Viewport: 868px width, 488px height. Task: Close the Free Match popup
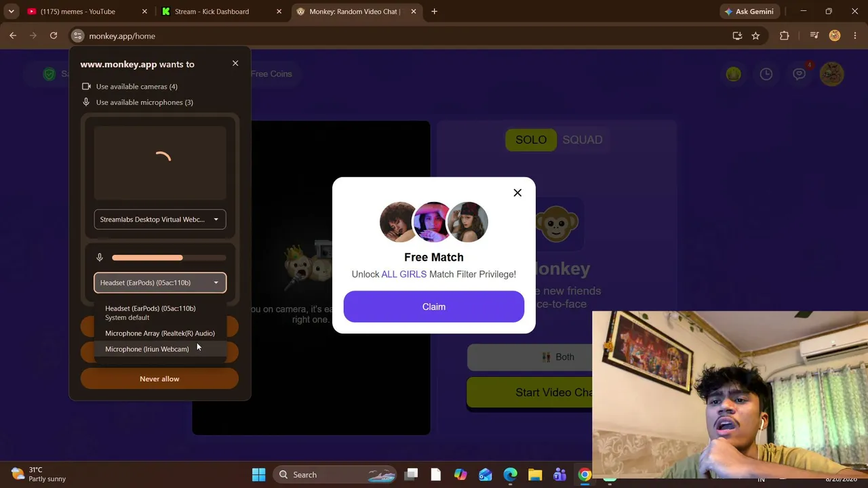coord(517,193)
